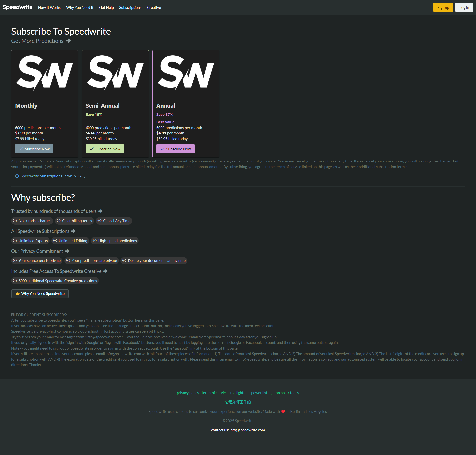Subscribe to the Semi-Annual plan
The height and width of the screenshot is (455, 476).
pos(105,149)
